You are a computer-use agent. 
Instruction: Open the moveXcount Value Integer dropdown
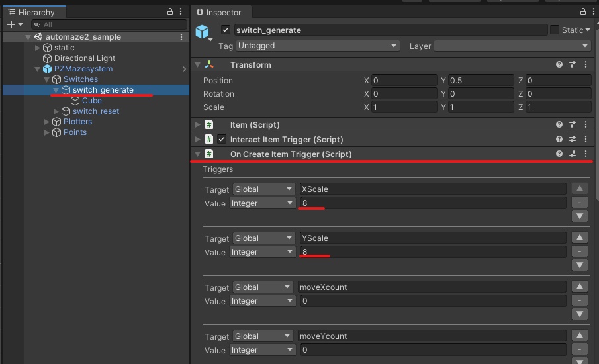[x=262, y=301]
